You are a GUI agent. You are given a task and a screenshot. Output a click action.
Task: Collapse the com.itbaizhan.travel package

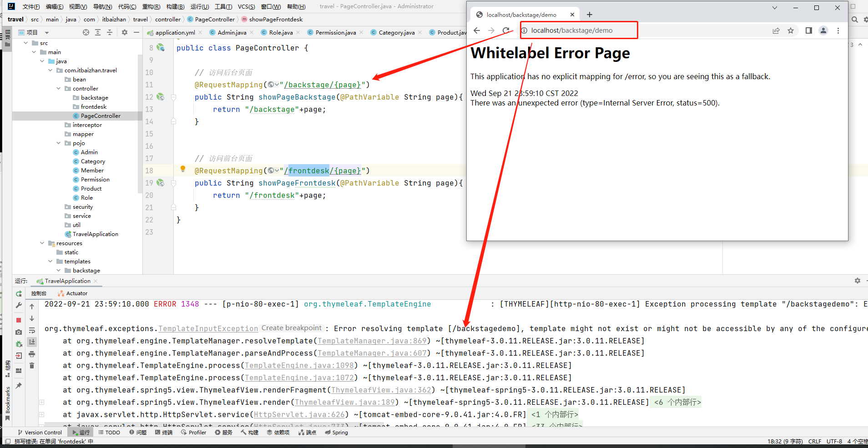tap(50, 70)
